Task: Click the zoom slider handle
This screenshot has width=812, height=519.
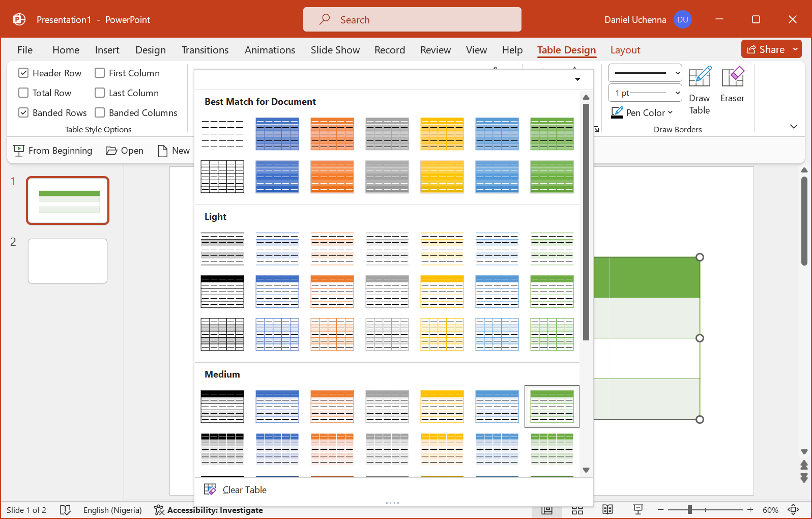Action: [x=689, y=510]
